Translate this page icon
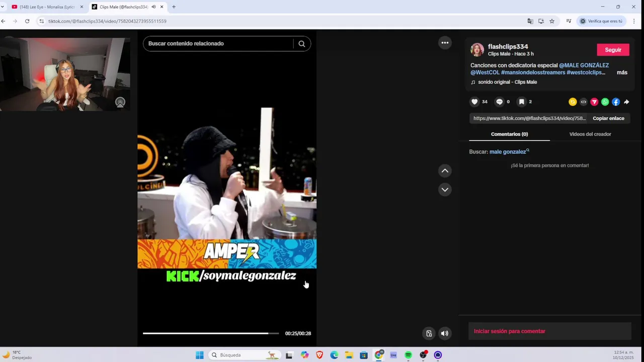The width and height of the screenshot is (644, 362). [530, 21]
